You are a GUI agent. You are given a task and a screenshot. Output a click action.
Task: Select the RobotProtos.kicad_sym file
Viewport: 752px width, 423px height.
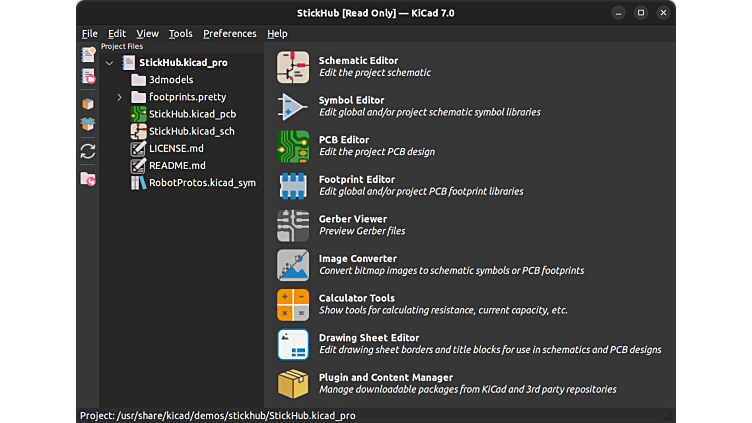click(x=201, y=183)
